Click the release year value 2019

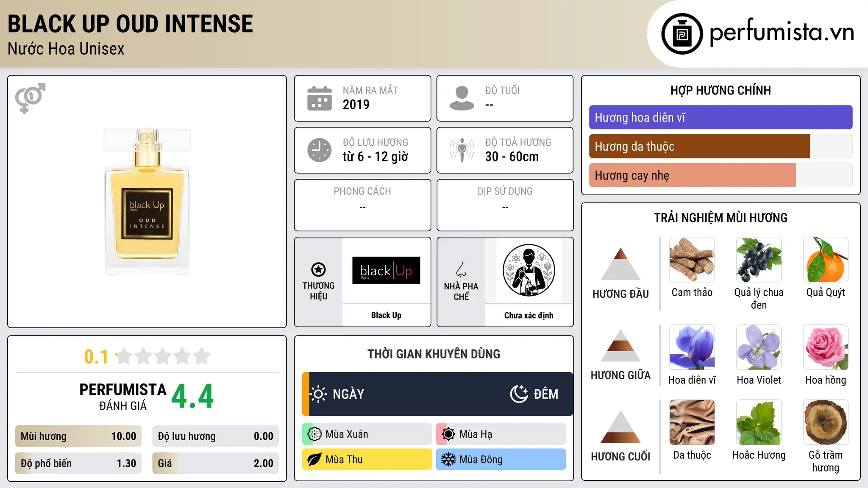356,105
